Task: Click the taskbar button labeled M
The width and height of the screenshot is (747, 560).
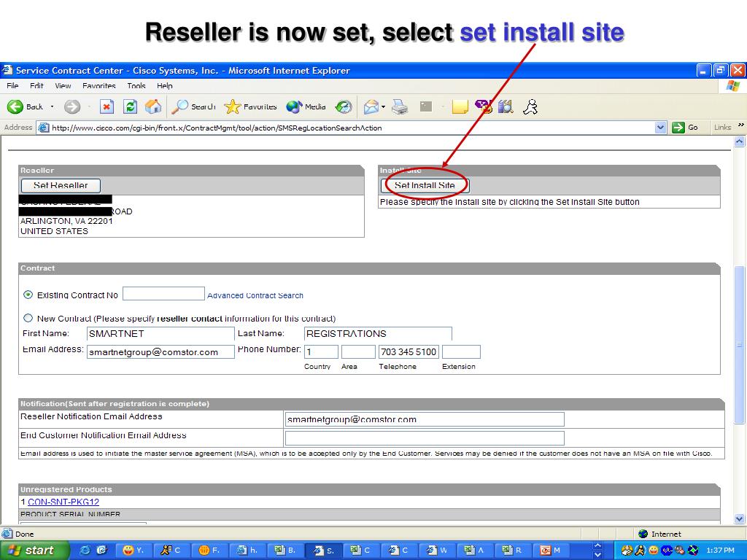Action: (x=550, y=551)
